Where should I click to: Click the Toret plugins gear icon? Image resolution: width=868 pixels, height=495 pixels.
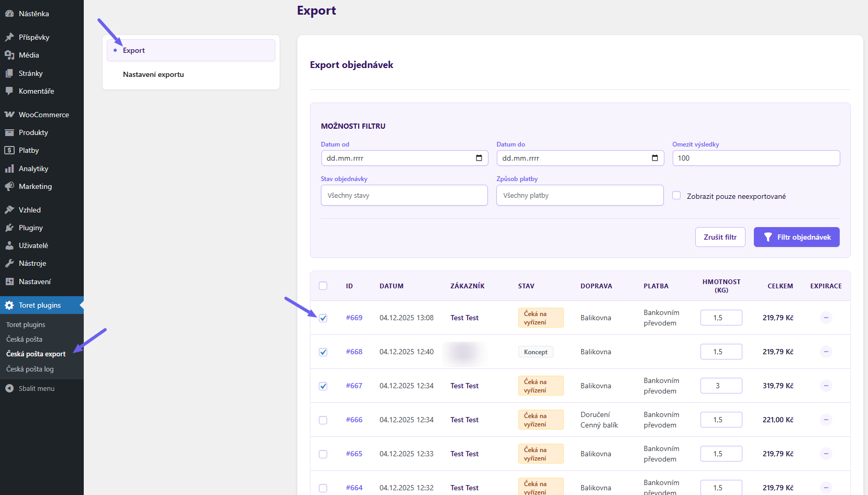9,305
